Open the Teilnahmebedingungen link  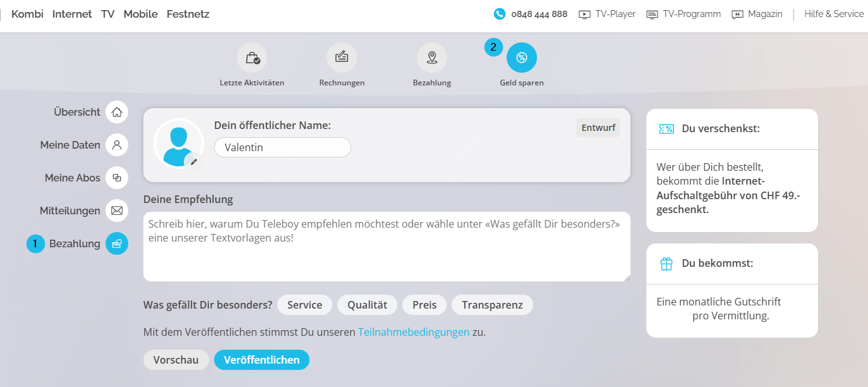coord(414,332)
